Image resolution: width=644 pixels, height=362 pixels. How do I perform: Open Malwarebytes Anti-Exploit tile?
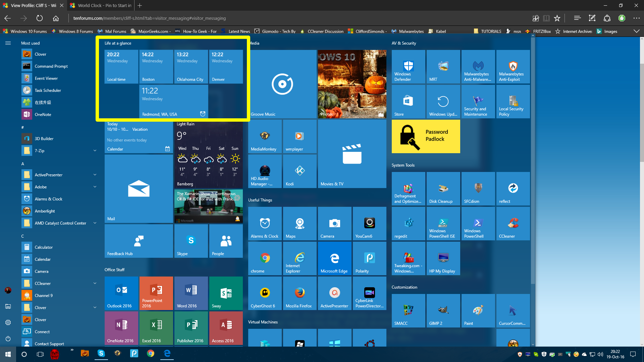click(513, 67)
